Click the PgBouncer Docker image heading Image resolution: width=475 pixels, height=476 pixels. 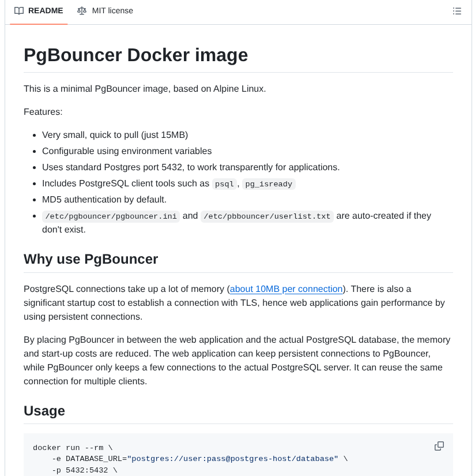pyautogui.click(x=135, y=55)
